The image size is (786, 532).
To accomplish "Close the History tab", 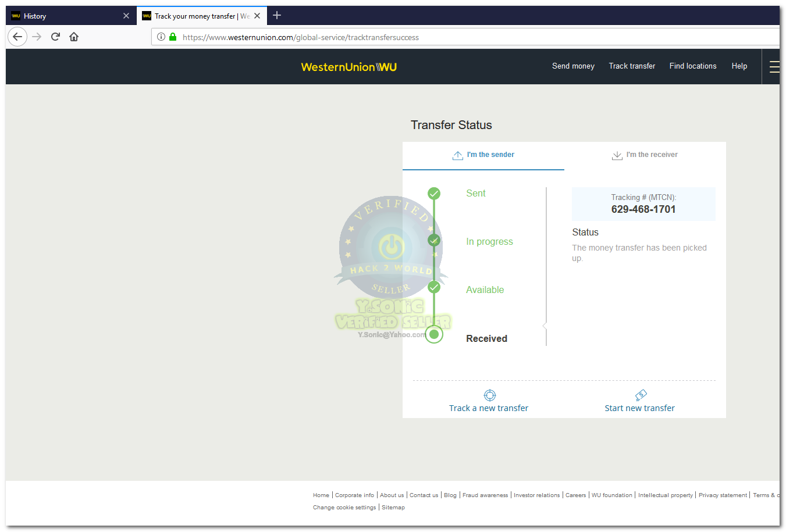I will point(126,16).
